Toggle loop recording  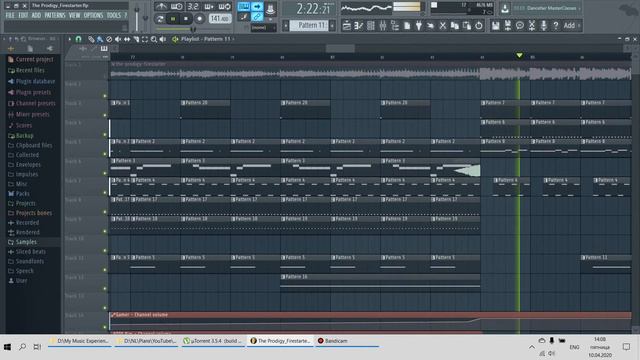point(224,7)
